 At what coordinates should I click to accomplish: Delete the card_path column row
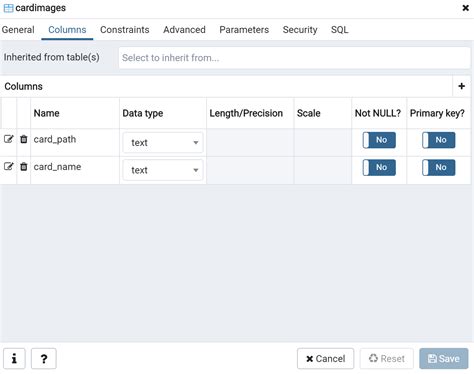pyautogui.click(x=24, y=139)
